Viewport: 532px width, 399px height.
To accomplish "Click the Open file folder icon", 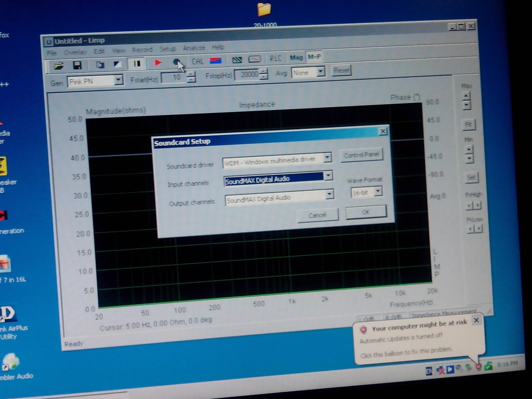I will point(59,66).
